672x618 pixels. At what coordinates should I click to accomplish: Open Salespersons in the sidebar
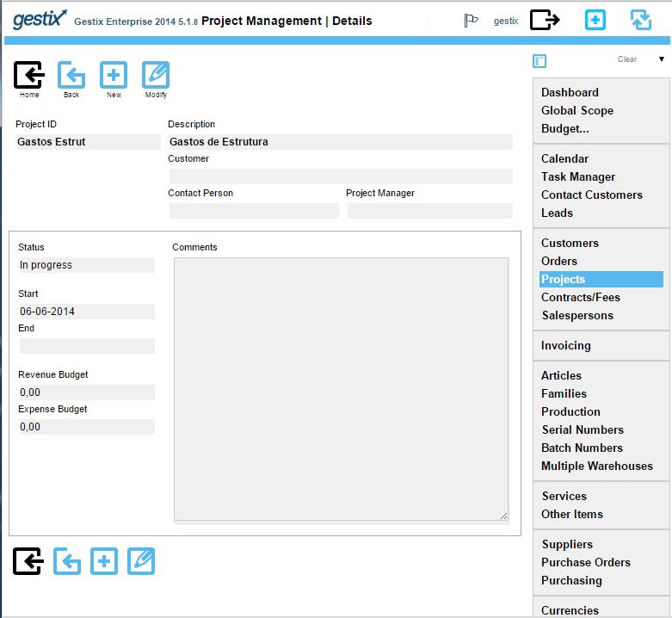(577, 315)
